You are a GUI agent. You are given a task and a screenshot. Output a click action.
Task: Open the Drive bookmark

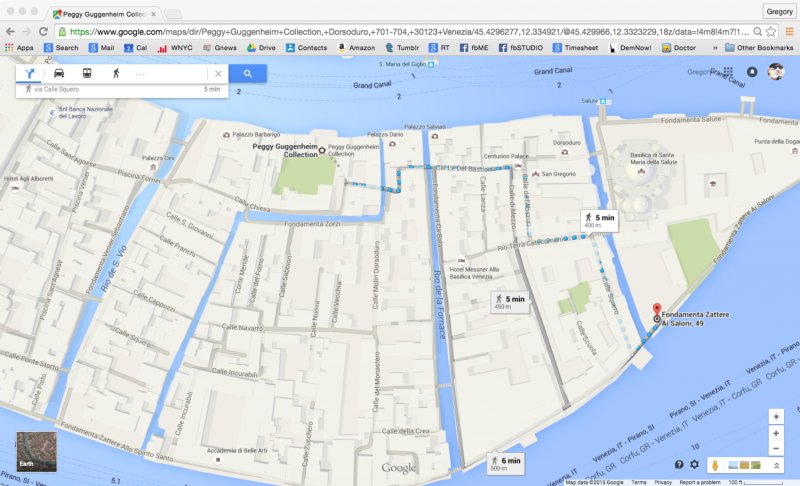tap(261, 47)
